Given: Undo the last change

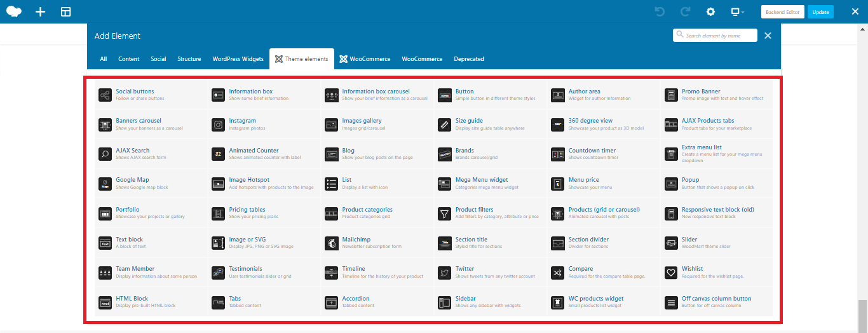Looking at the screenshot, I should coord(659,11).
